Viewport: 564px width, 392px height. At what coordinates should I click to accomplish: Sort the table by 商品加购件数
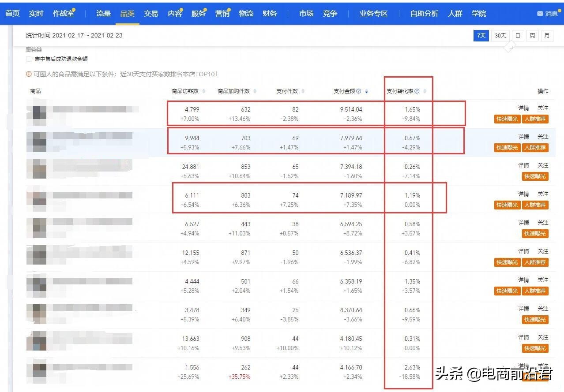(x=254, y=91)
